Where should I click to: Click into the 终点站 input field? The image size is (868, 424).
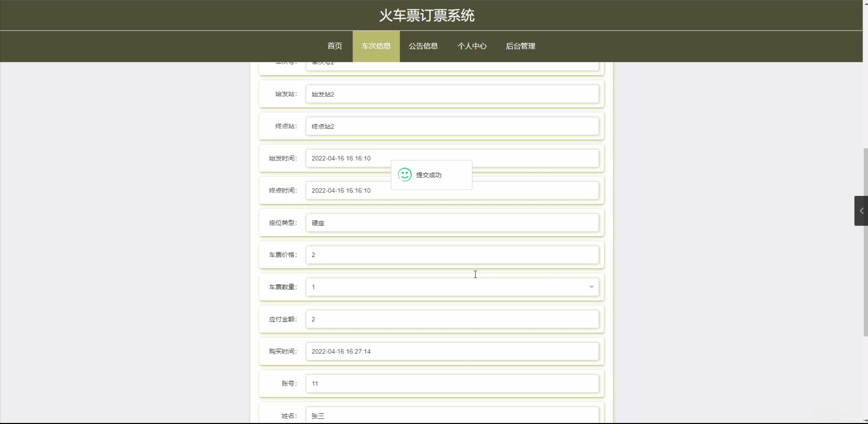coord(452,126)
